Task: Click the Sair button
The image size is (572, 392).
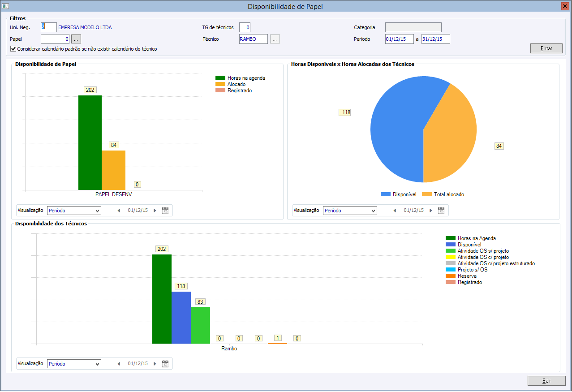Action: point(546,381)
